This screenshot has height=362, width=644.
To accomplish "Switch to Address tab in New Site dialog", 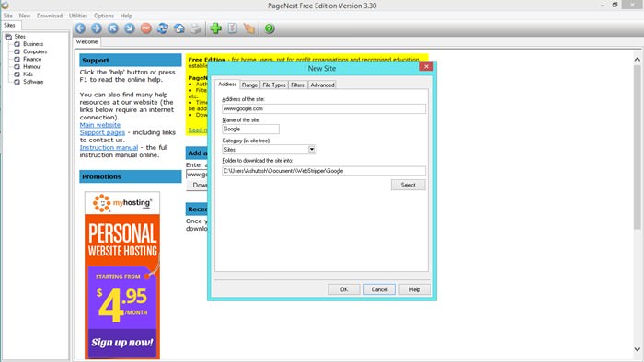I will click(x=227, y=84).
